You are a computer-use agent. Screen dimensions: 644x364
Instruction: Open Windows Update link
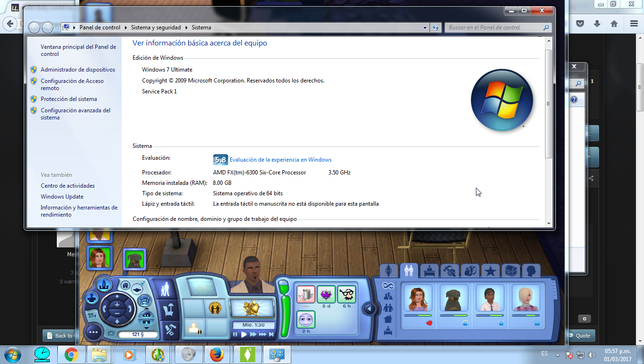point(62,197)
